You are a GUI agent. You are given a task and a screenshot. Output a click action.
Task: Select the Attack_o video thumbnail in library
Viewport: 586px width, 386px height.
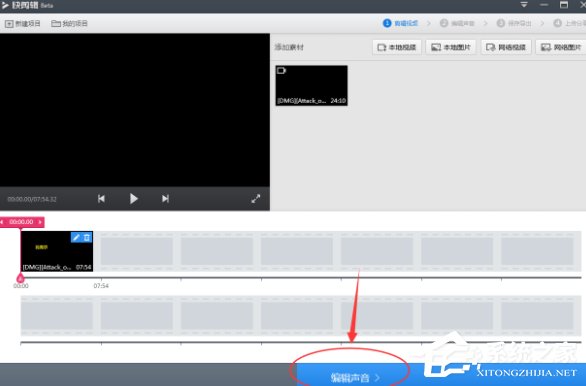[311, 86]
